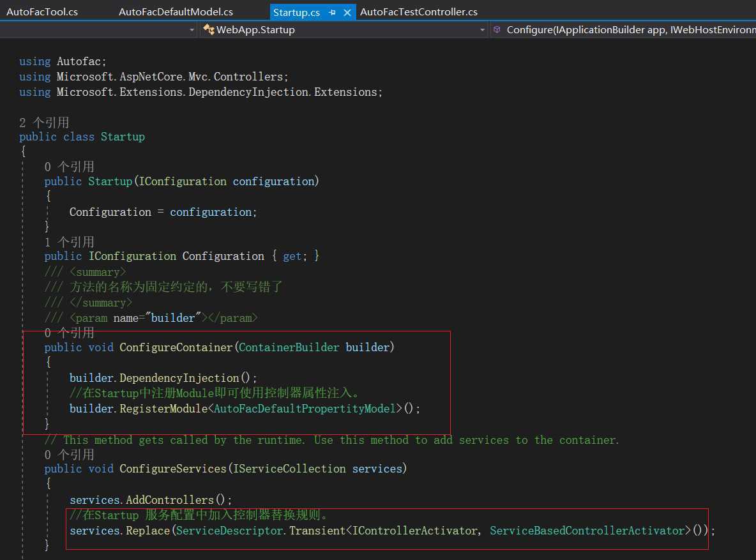Click the ServiceDescriptor class name
Image resolution: width=756 pixels, height=560 pixels.
click(229, 531)
